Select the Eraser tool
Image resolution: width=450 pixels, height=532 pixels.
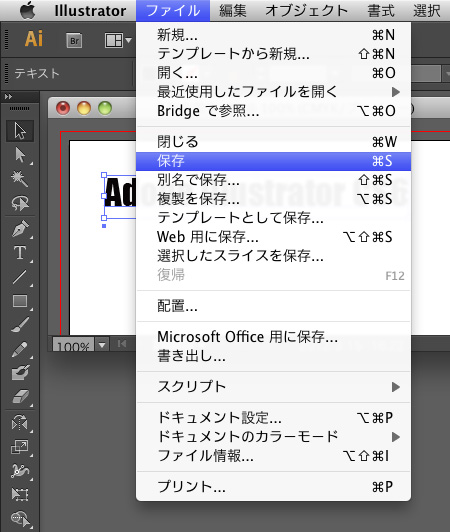[20, 397]
